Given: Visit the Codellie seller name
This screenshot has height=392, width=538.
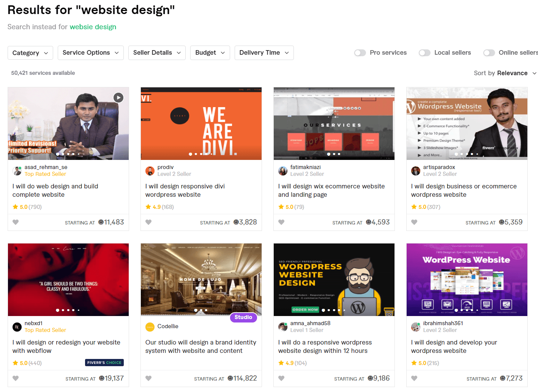Looking at the screenshot, I should (x=168, y=326).
